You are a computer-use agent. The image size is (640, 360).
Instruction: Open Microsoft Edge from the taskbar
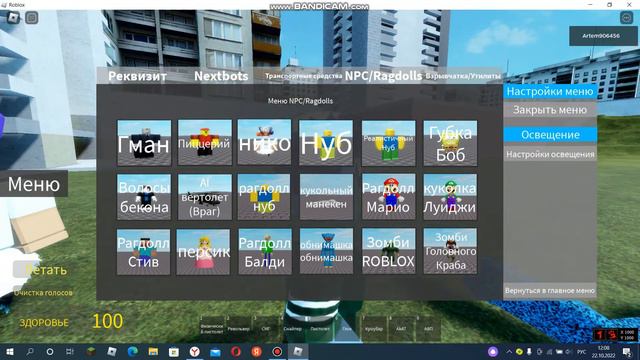133,351
